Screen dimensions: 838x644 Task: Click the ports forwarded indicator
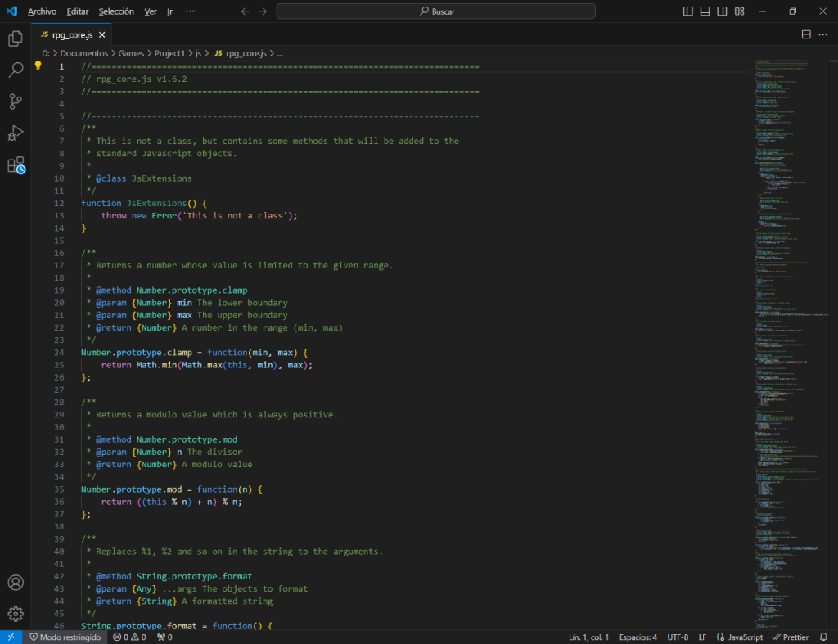164,637
